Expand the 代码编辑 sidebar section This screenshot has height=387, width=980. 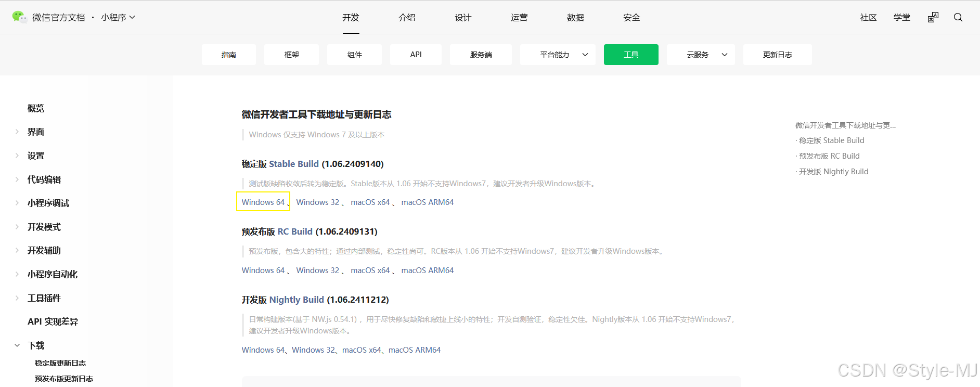pos(17,179)
